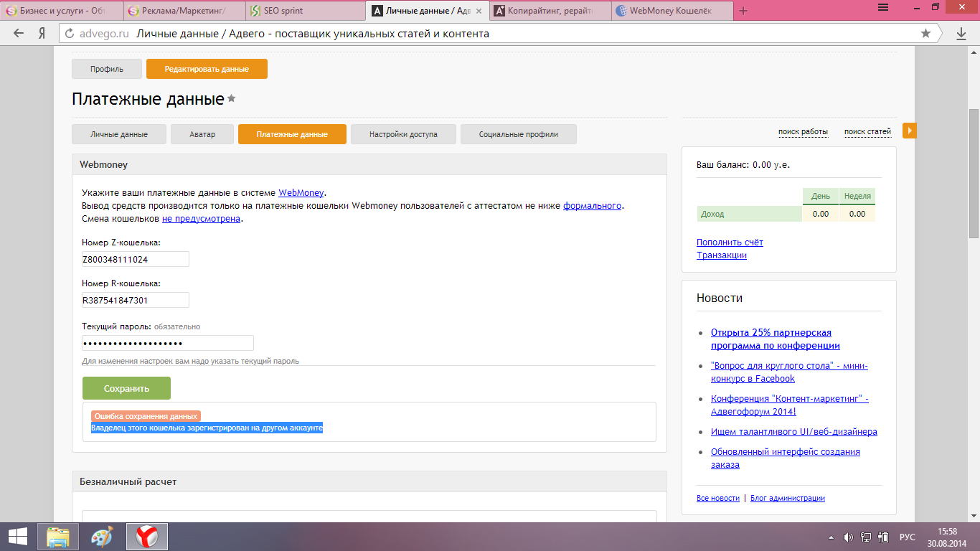Select the Платежные данные settings tab
This screenshot has width=980, height=551.
[x=292, y=134]
